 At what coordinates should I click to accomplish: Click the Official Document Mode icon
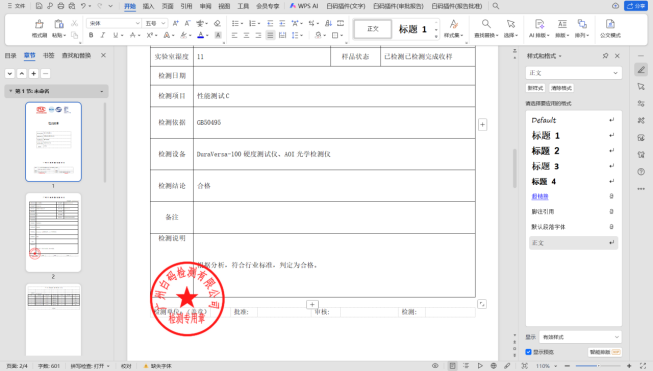(610, 24)
